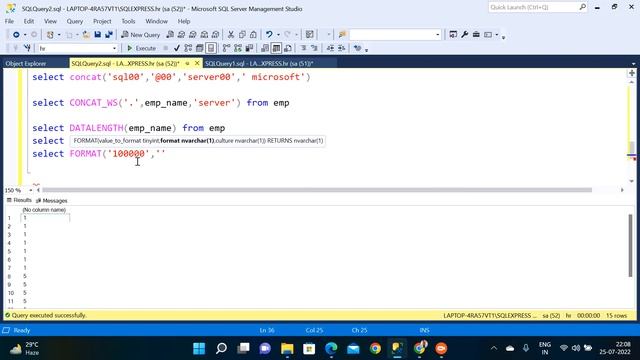640x360 pixels.
Task: Open the File menu
Action: coord(9,21)
